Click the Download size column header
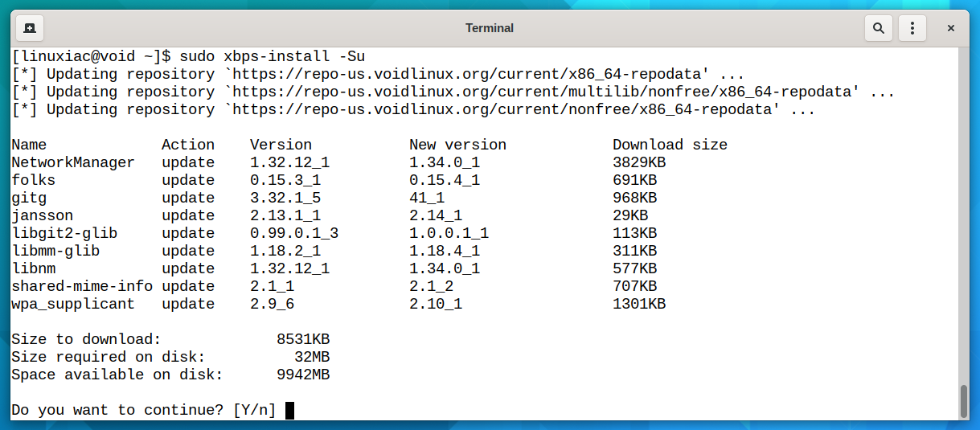The height and width of the screenshot is (430, 980). pyautogui.click(x=670, y=145)
